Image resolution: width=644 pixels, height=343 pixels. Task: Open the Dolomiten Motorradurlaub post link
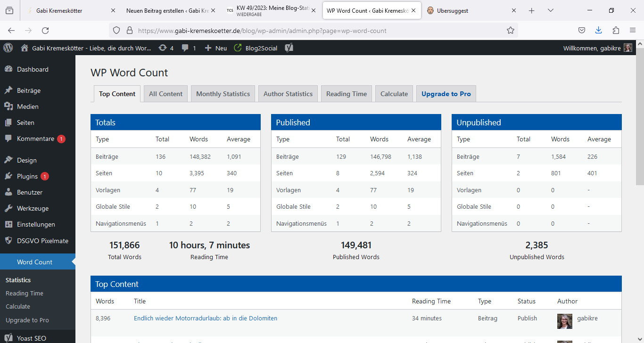pyautogui.click(x=206, y=318)
